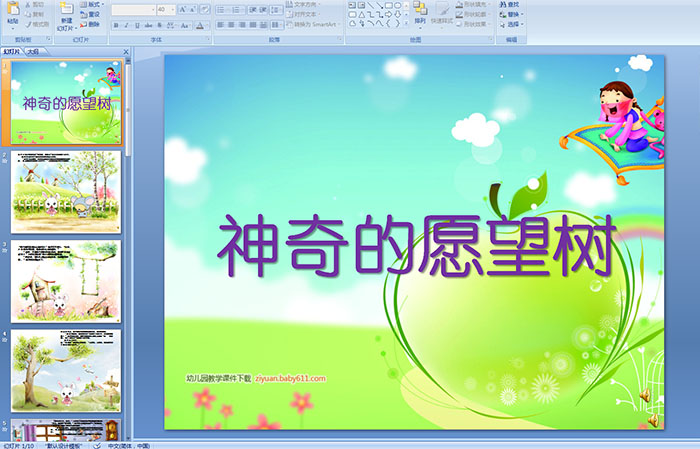Toggle Align Text Left

pyautogui.click(x=221, y=25)
